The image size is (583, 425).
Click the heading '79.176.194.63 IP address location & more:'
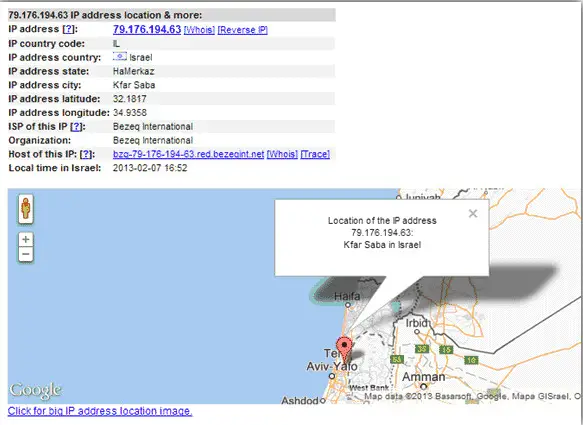coord(105,15)
